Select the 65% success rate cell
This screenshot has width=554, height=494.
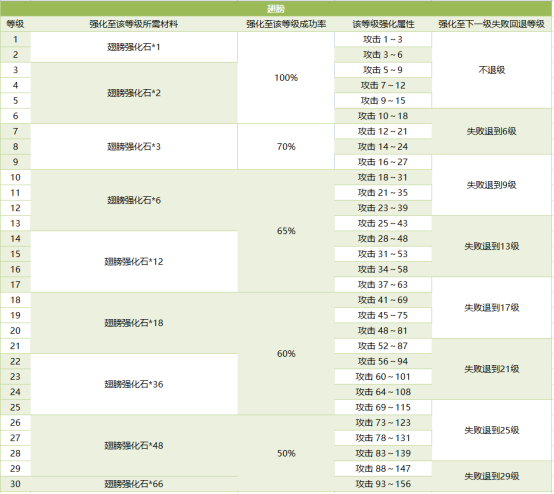(x=286, y=231)
